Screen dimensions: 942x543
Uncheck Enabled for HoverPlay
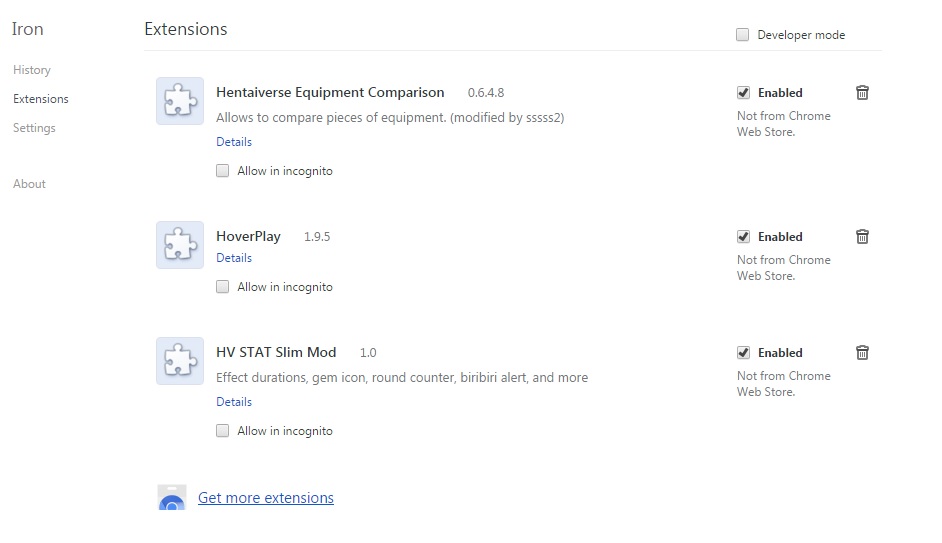743,237
